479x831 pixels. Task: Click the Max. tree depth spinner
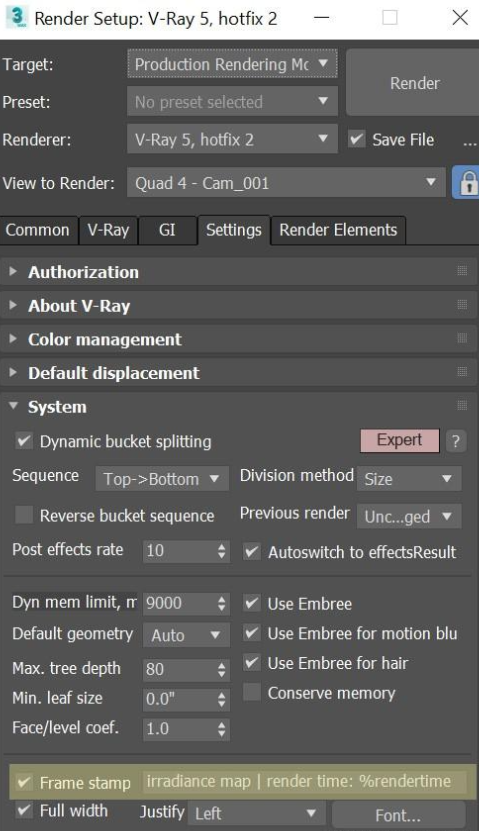click(x=187, y=669)
